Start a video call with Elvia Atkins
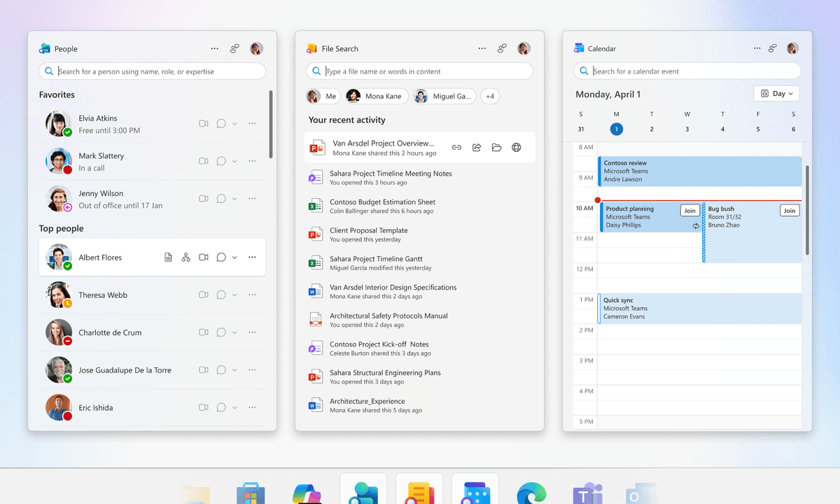This screenshot has height=504, width=840. point(204,123)
